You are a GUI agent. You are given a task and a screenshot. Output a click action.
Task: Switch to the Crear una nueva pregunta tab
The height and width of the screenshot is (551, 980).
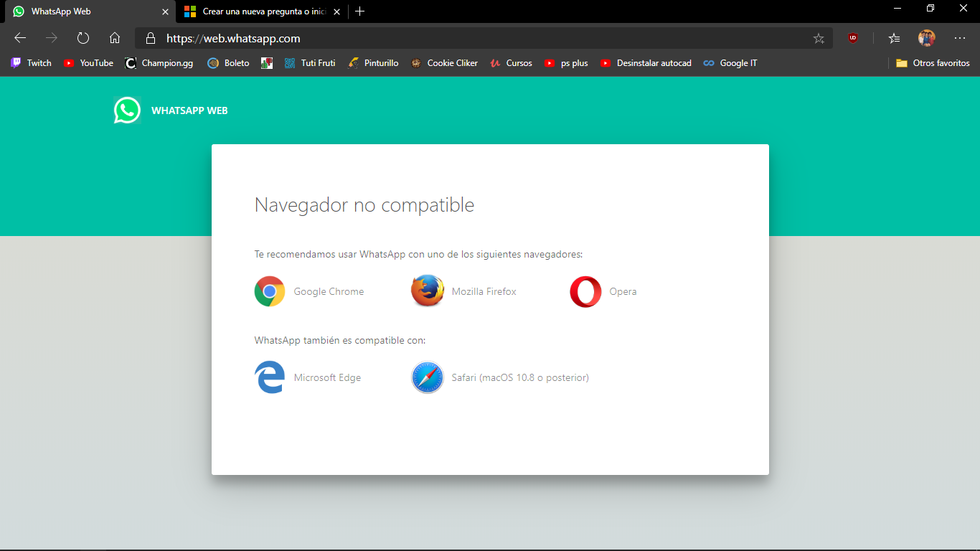point(261,11)
